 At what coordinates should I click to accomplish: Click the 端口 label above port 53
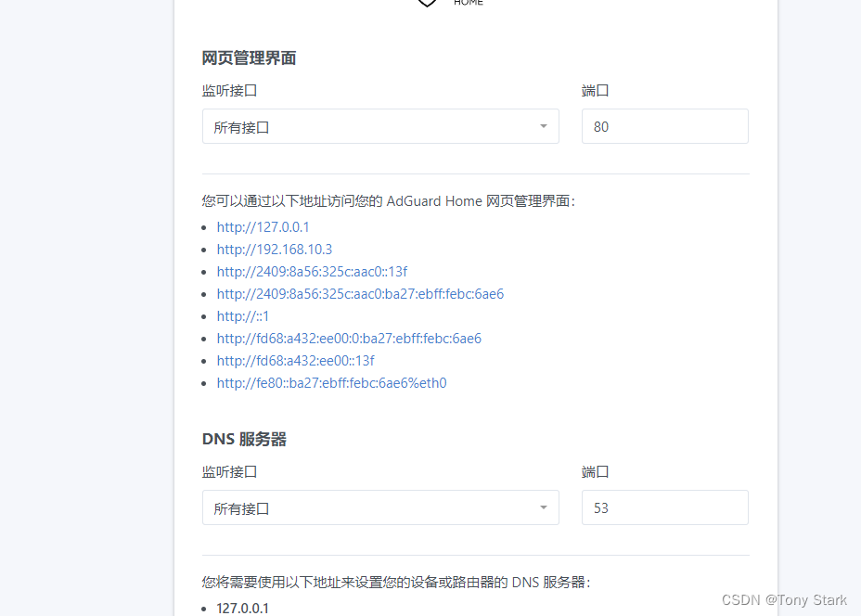(x=596, y=471)
